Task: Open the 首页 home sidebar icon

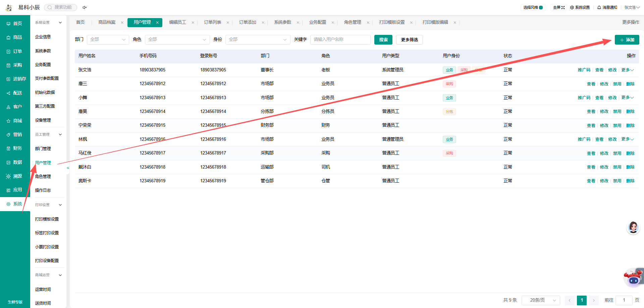Action: [x=8, y=23]
